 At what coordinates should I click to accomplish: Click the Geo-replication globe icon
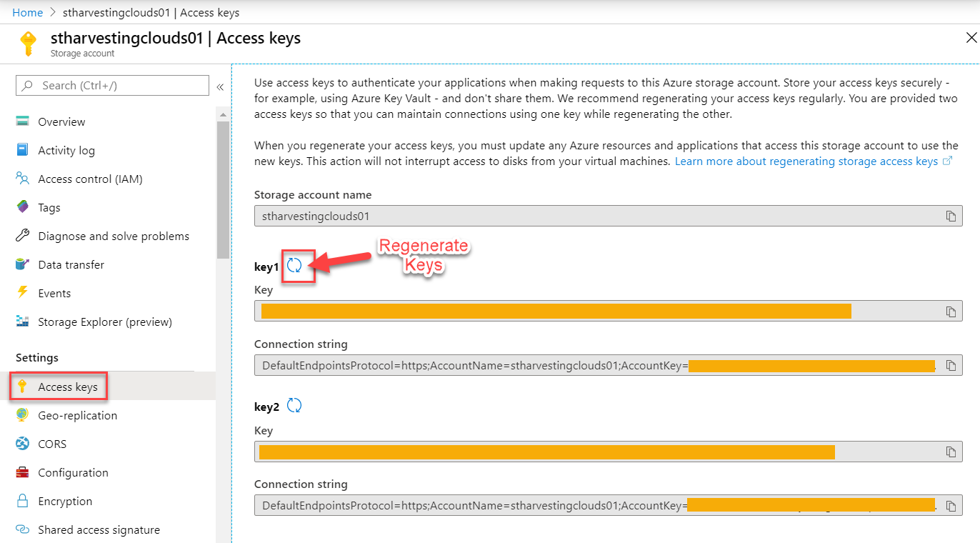(23, 415)
